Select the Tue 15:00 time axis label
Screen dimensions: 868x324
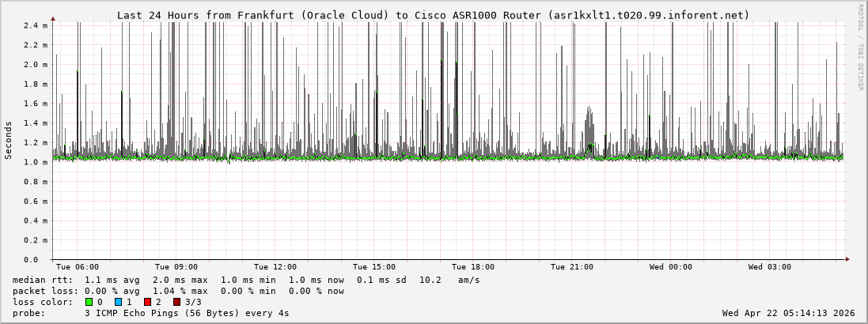[374, 267]
